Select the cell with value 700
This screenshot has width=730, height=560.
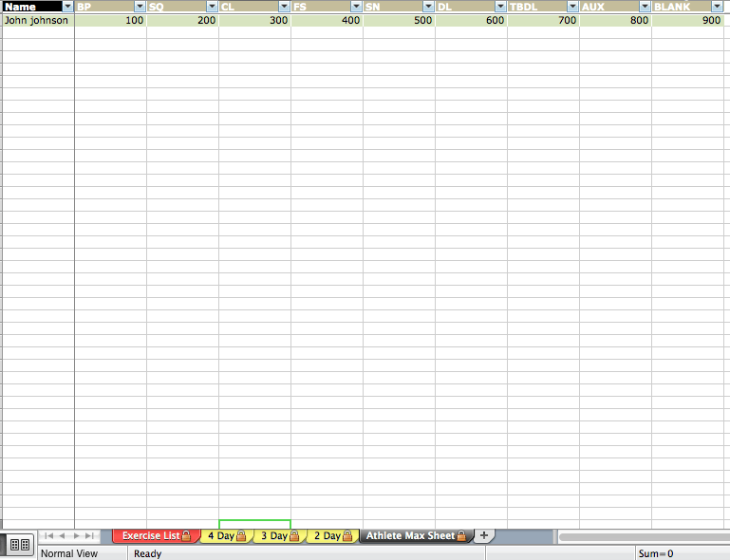[x=543, y=21]
